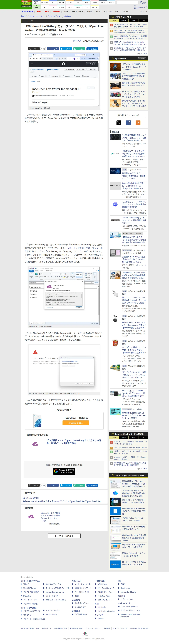Click Facebook シェア button above 関連リンク section
This screenshot has height=644, width=169.
click(53, 485)
